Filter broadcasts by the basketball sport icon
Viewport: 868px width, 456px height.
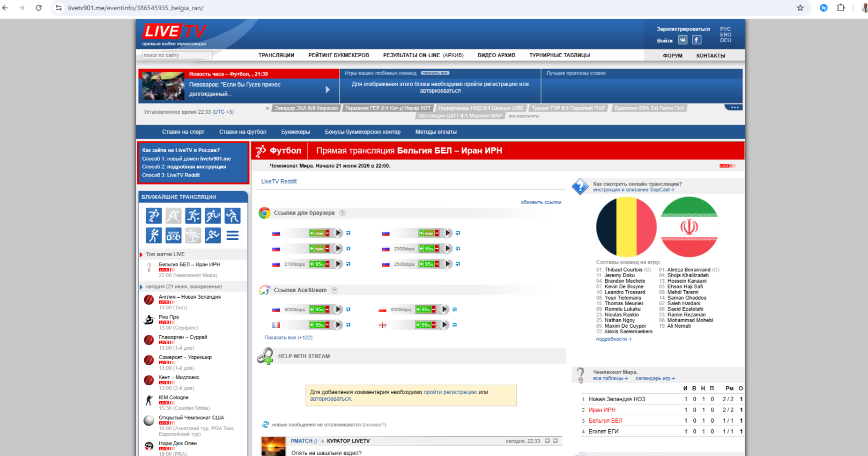(193, 215)
